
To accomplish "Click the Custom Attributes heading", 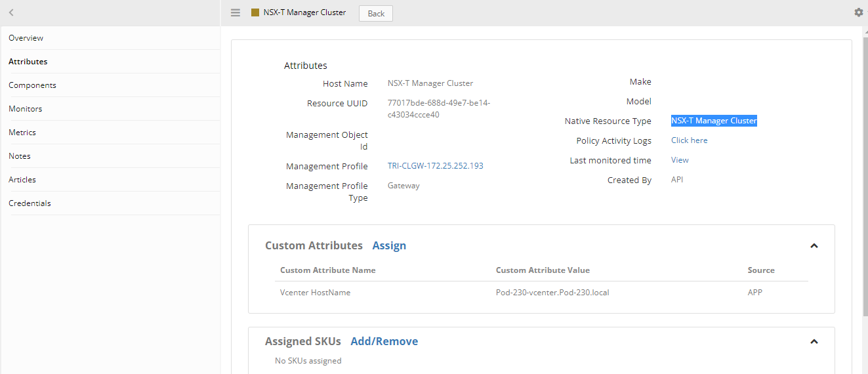I will tap(314, 245).
